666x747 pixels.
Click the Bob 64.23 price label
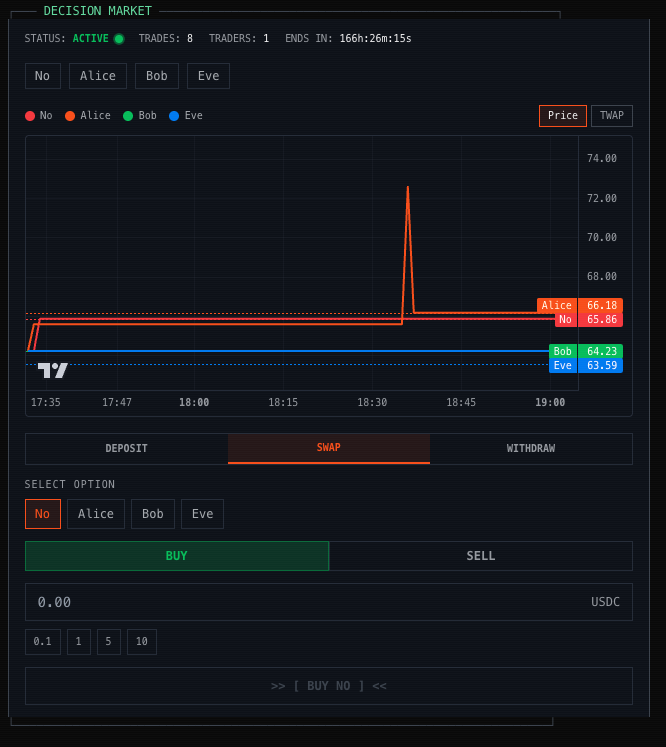point(586,351)
